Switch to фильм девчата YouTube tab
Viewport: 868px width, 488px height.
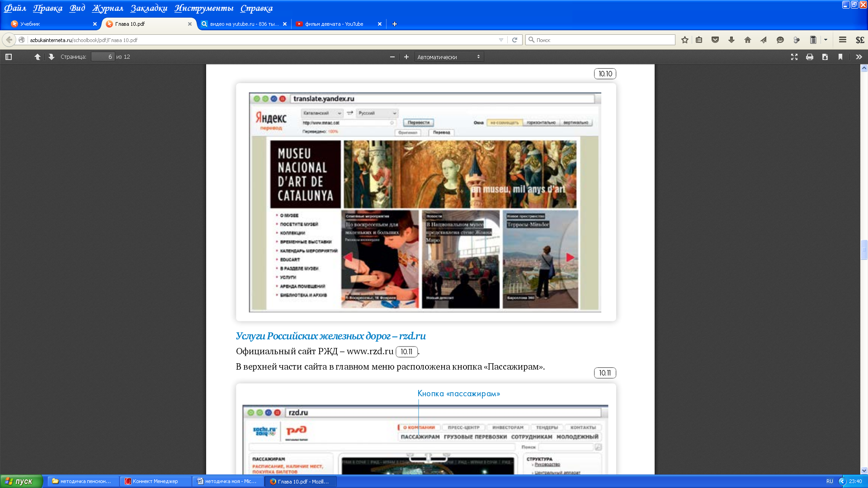click(x=338, y=24)
